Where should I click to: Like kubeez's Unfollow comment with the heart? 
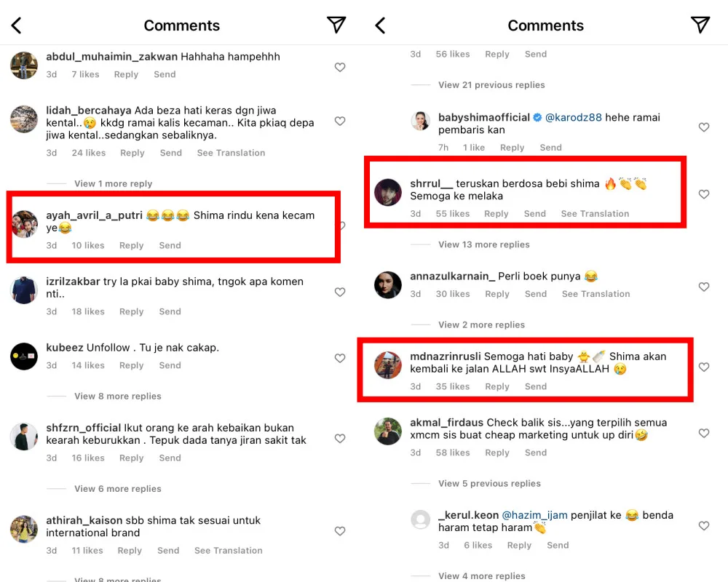(x=340, y=358)
